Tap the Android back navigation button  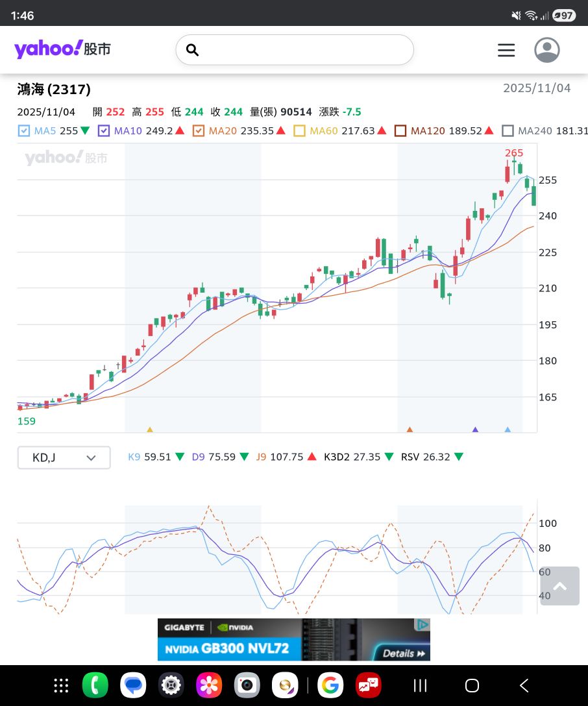(x=524, y=685)
